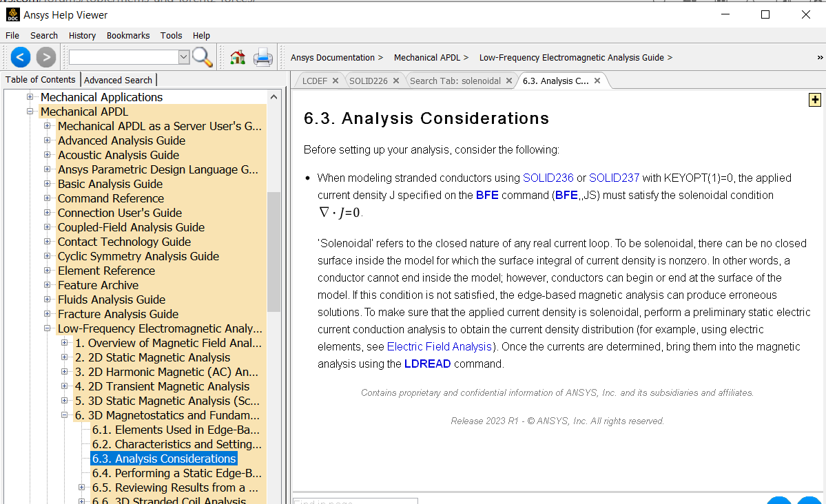The height and width of the screenshot is (504, 826).
Task: Show hidden breadcrumb items via chevron
Action: tap(820, 57)
